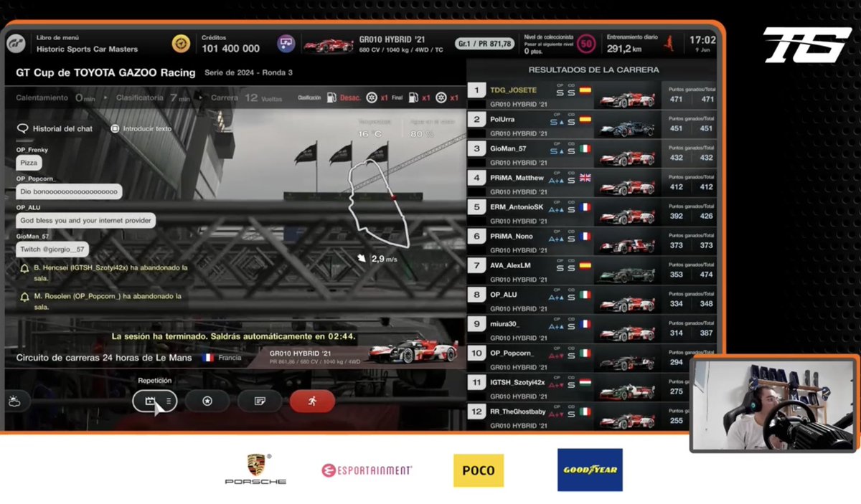Click the weather cloud-sun icon
Screen dimensions: 861x504
(16, 401)
